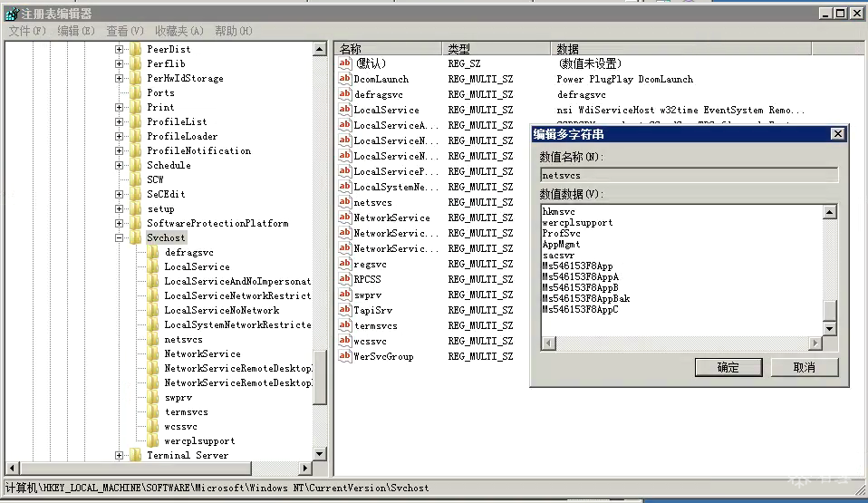Image resolution: width=868 pixels, height=503 pixels.
Task: Click the Svchost open folder icon
Action: (x=136, y=237)
